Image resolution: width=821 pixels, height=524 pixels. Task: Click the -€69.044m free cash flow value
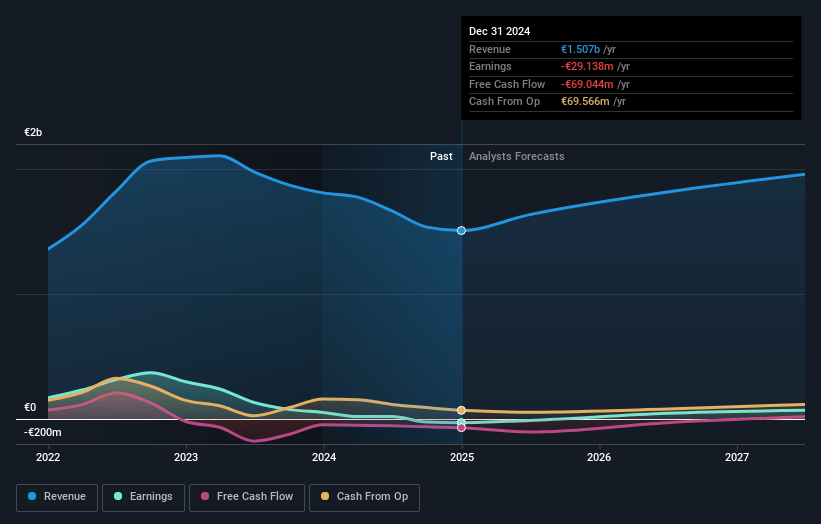click(x=587, y=84)
